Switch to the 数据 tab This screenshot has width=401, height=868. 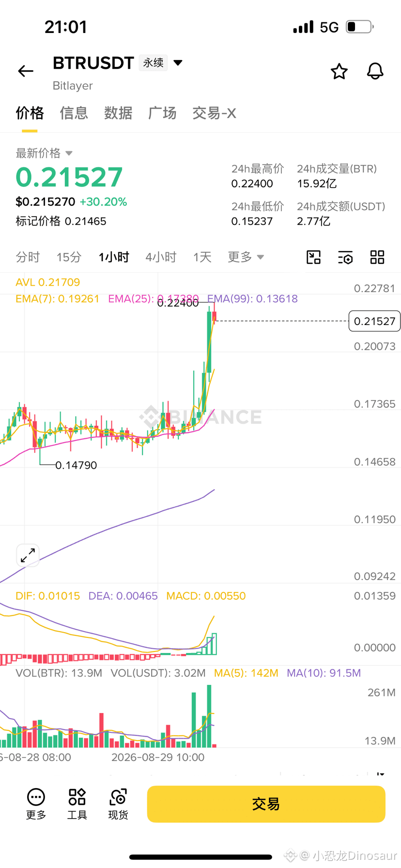point(118,113)
